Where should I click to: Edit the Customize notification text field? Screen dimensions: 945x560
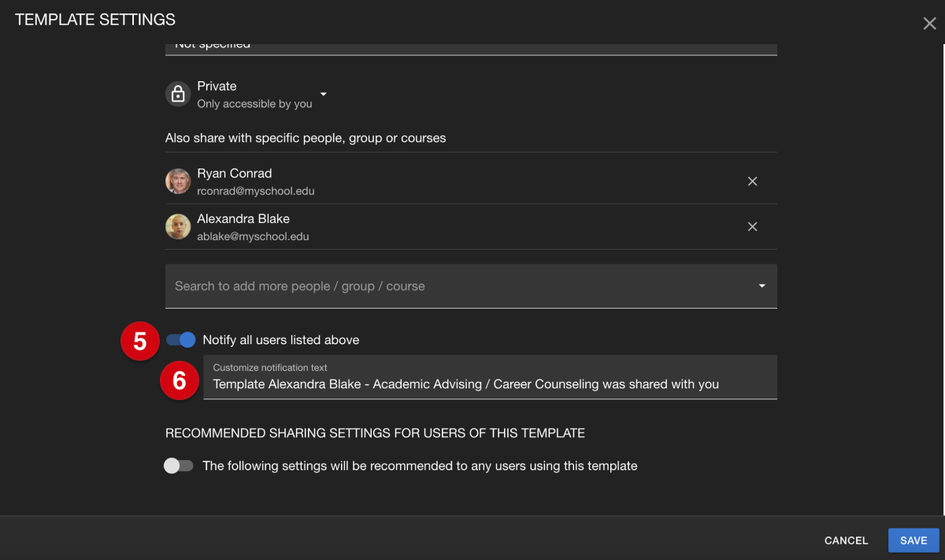(490, 377)
